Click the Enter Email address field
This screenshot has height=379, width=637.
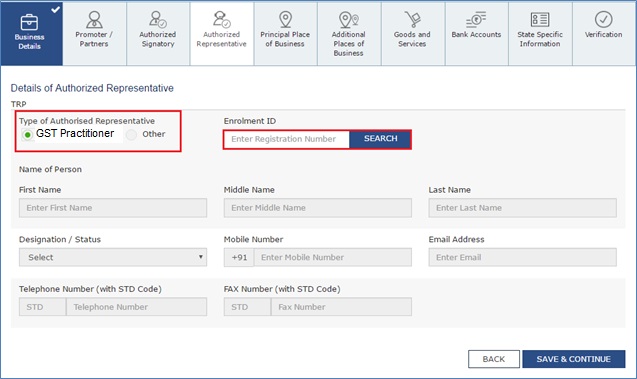(522, 258)
